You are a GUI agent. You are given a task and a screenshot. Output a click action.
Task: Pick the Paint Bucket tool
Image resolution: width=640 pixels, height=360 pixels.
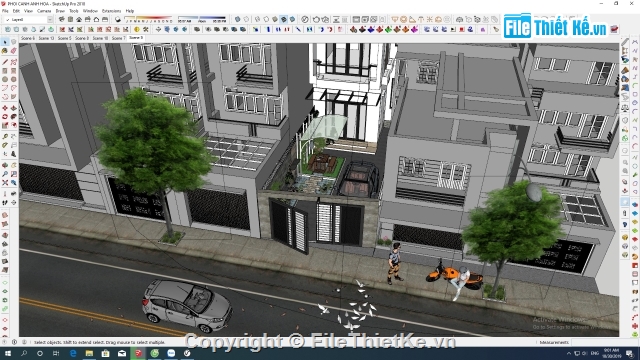(5, 51)
